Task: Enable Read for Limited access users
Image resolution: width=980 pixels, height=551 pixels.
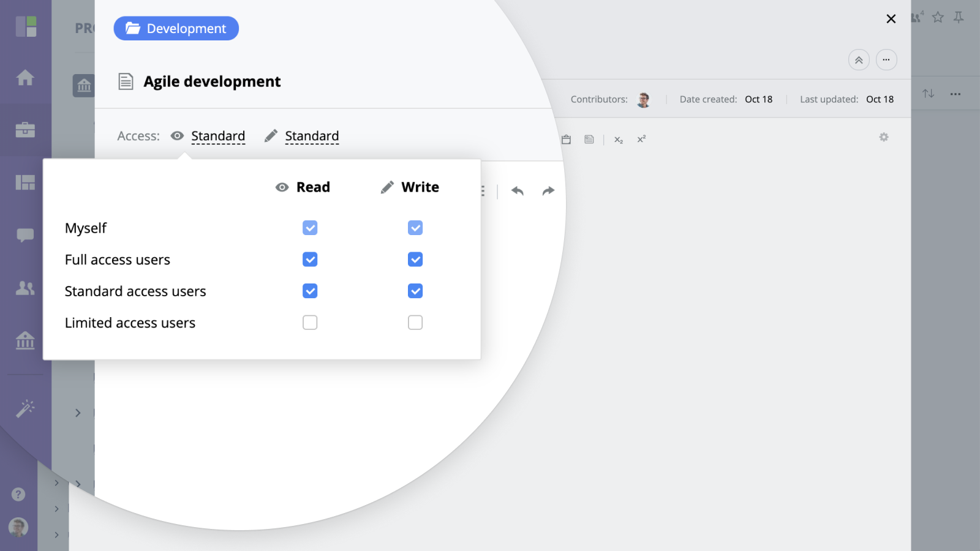Action: tap(310, 323)
